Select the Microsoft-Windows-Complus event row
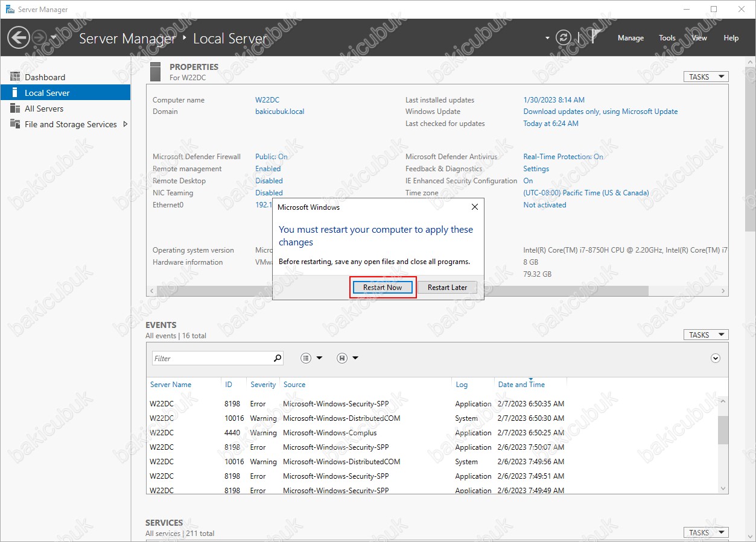The height and width of the screenshot is (542, 756). tap(432, 433)
